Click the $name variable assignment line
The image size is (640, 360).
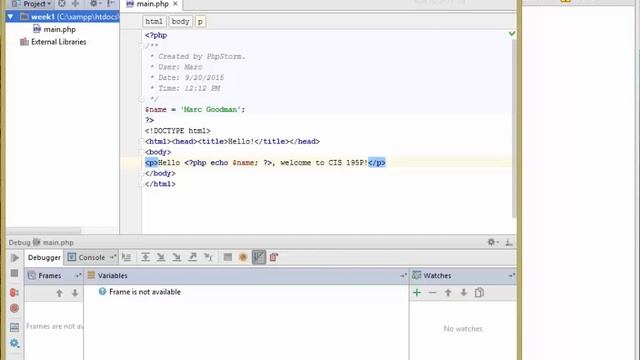(195, 109)
